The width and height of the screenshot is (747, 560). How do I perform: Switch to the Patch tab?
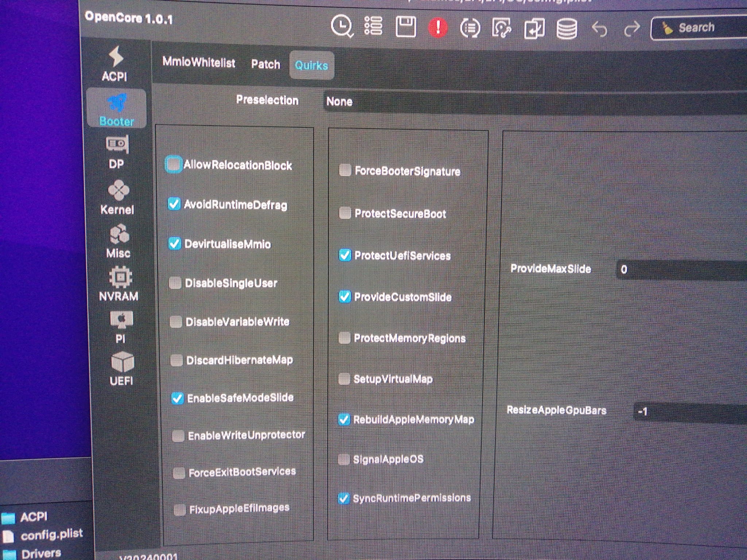click(x=266, y=65)
